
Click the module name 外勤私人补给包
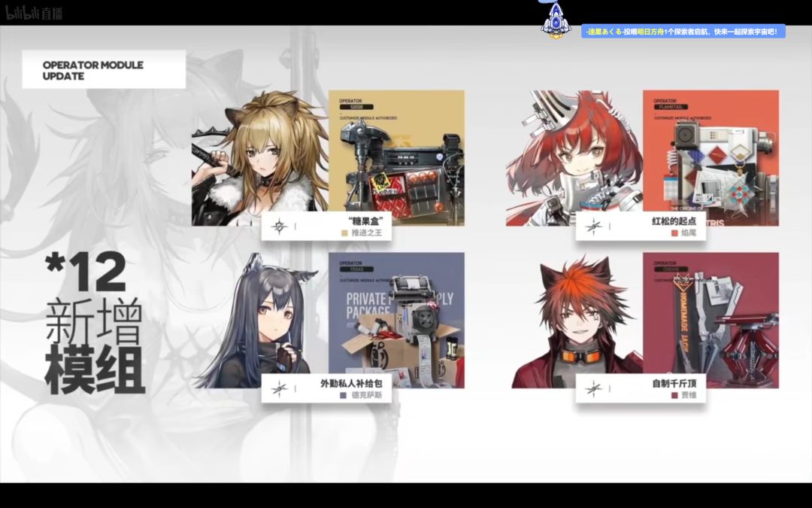pos(351,384)
